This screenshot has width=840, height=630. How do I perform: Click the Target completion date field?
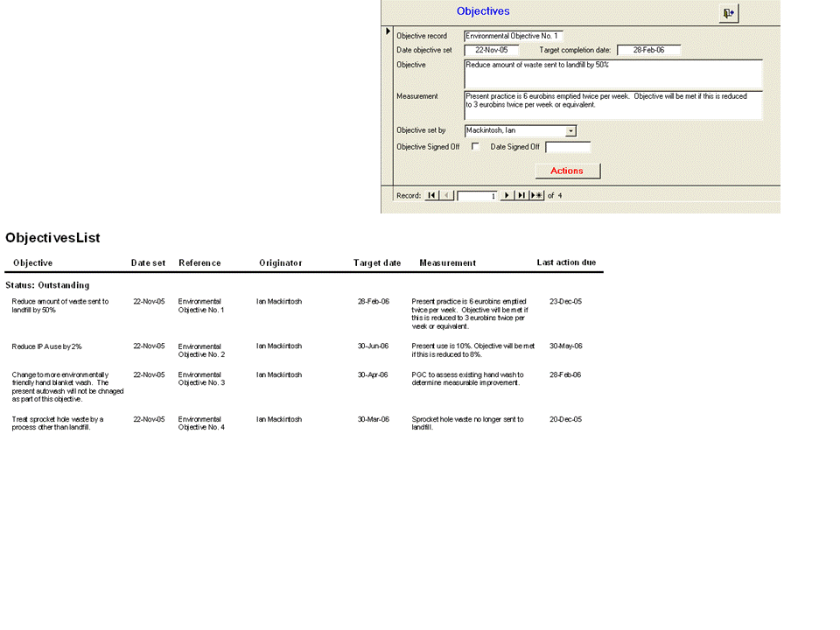tap(648, 50)
